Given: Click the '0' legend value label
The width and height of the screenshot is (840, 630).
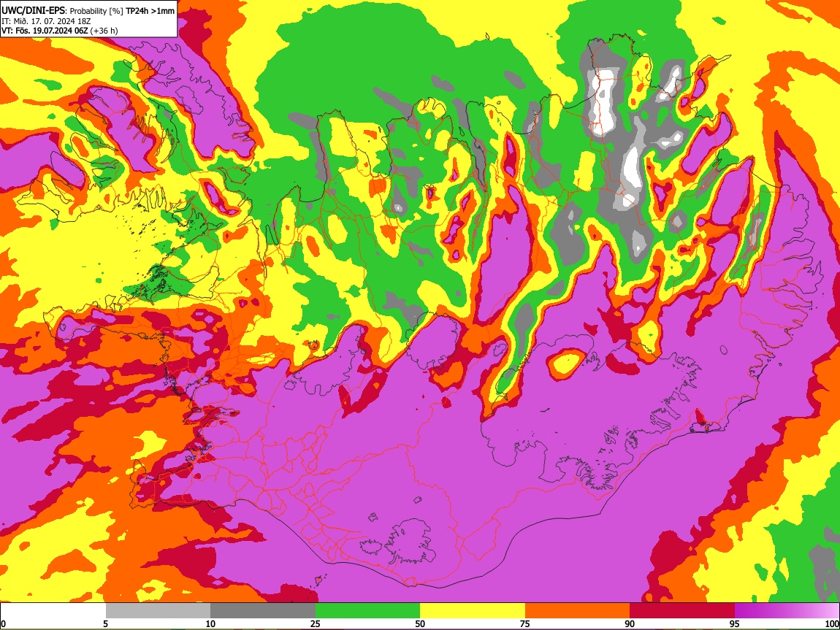Looking at the screenshot, I should [x=3, y=624].
